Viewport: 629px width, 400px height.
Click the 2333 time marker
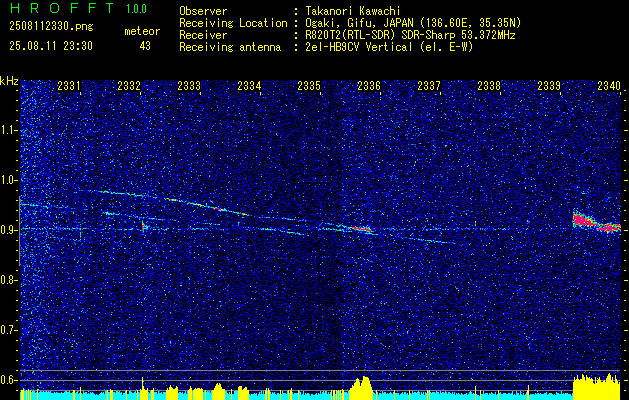(189, 86)
